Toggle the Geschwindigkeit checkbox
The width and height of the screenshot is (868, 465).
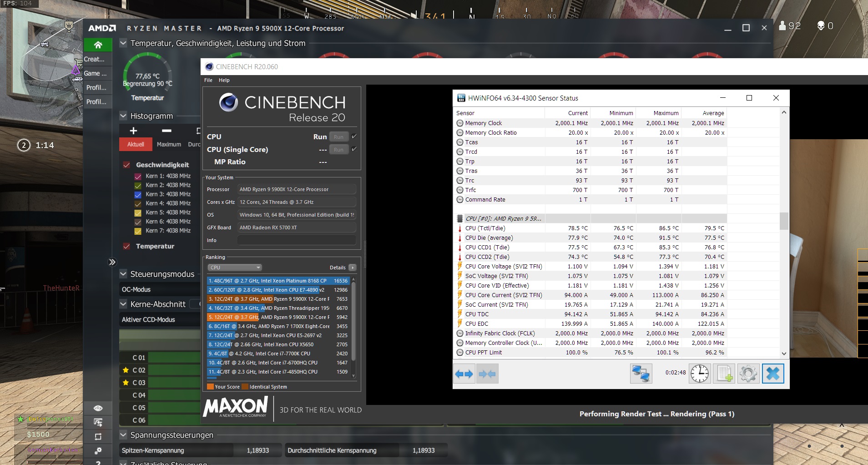pos(126,165)
